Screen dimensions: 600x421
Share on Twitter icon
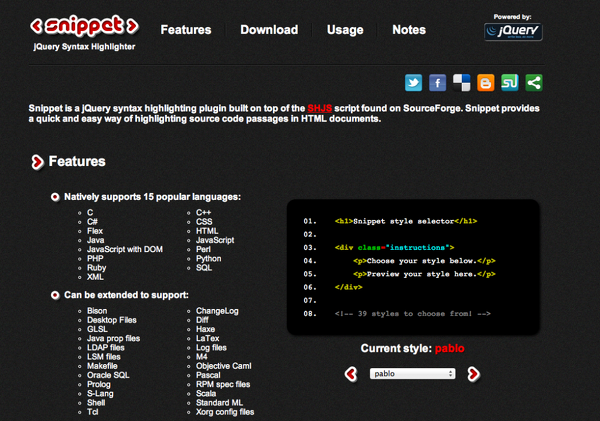tap(413, 83)
